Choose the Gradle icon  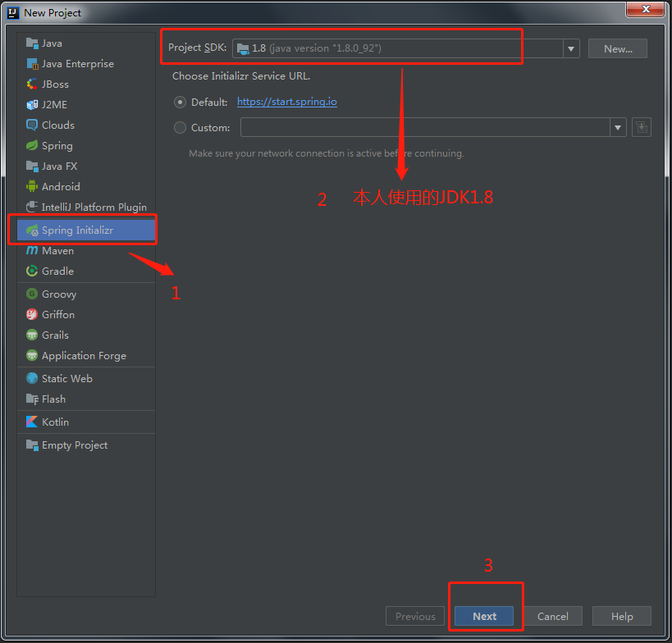click(x=32, y=271)
